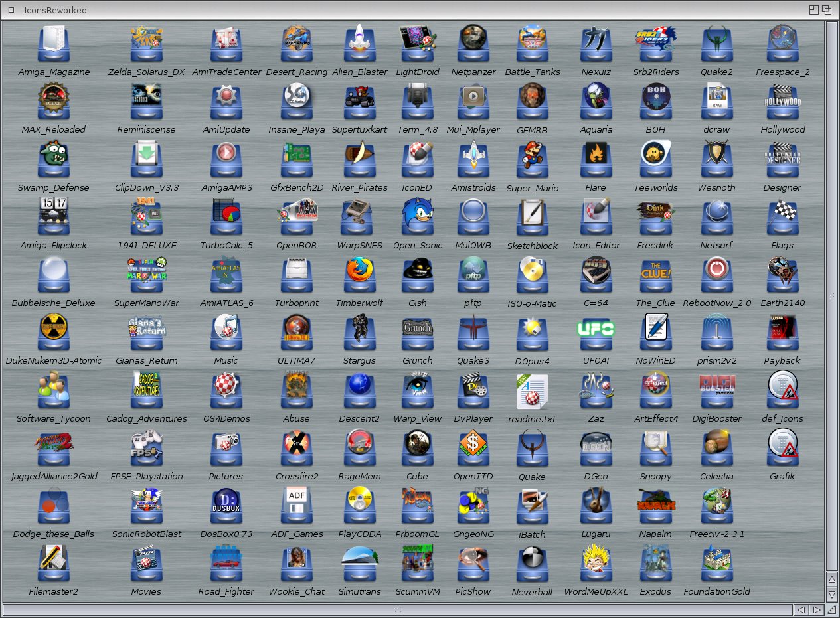Click the 'Freeciv-2.3.1' label
This screenshot has height=618, width=840.
pos(716,534)
